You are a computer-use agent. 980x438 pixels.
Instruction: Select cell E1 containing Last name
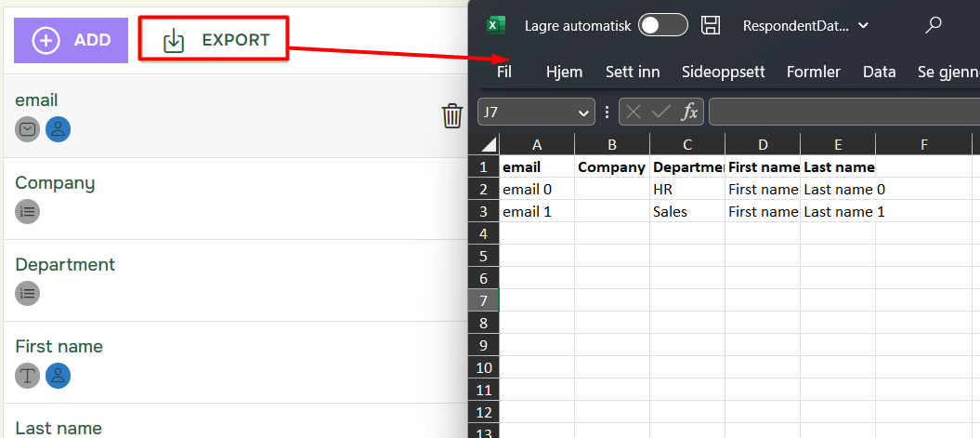tap(838, 166)
